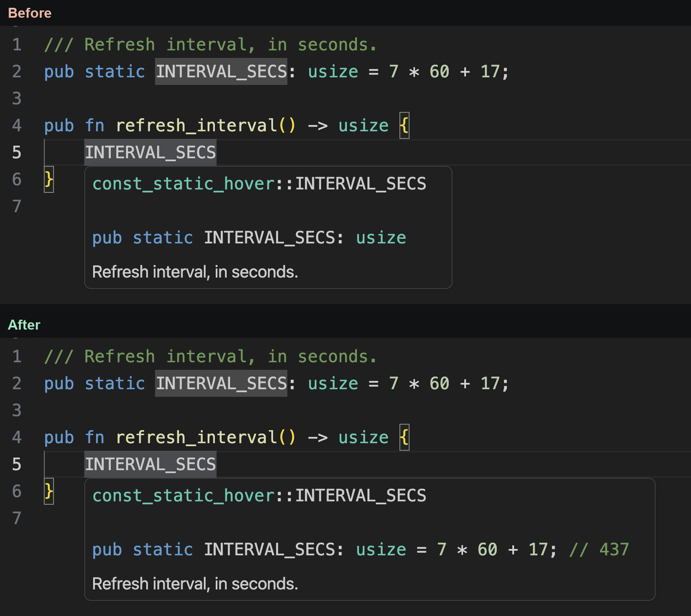
Task: Click refresh_interval function name in After code
Action: click(197, 438)
